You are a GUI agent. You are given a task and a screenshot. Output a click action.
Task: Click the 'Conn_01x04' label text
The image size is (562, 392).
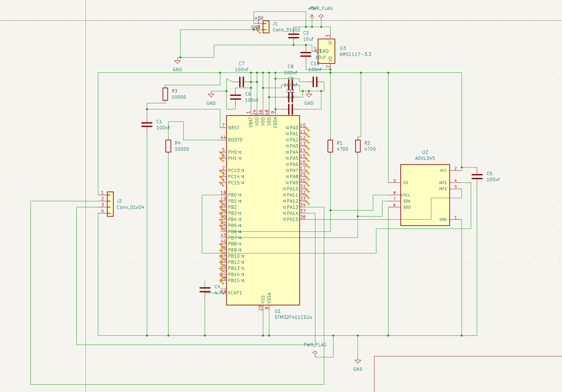coord(130,207)
